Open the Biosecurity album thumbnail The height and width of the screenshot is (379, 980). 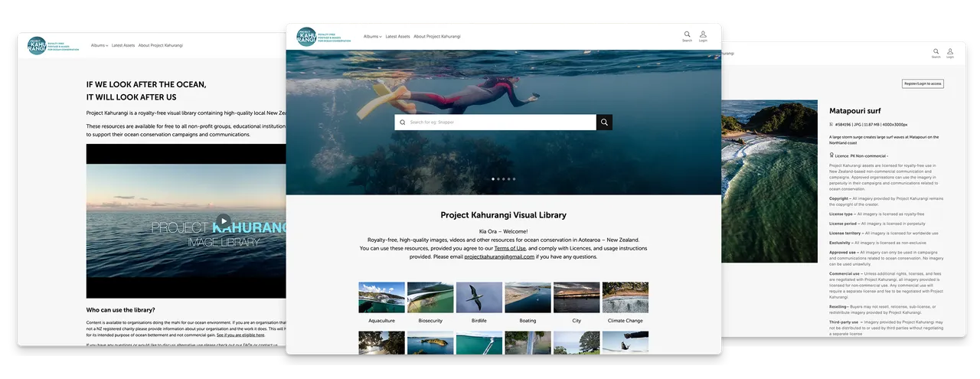[x=430, y=298]
